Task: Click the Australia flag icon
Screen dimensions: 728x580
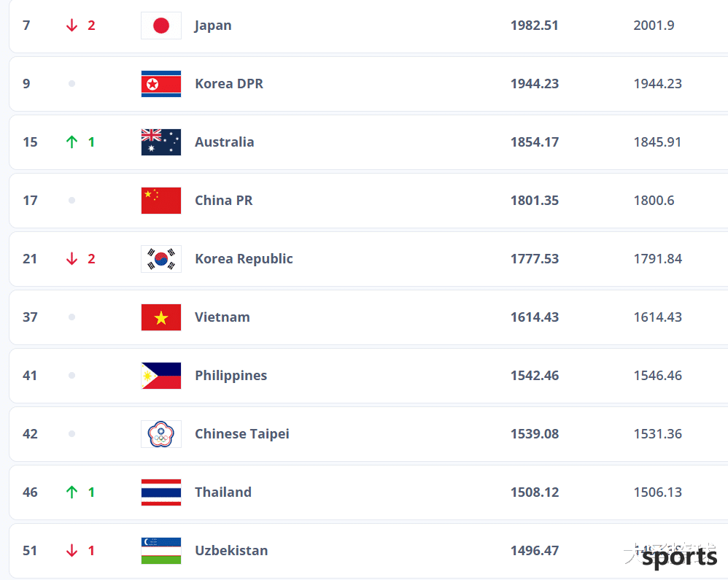Action: (161, 142)
